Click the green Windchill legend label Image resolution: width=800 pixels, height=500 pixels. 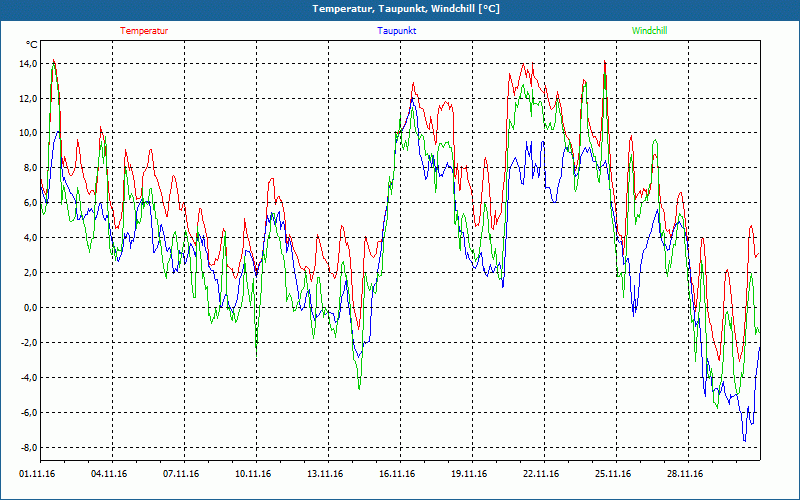tap(649, 31)
